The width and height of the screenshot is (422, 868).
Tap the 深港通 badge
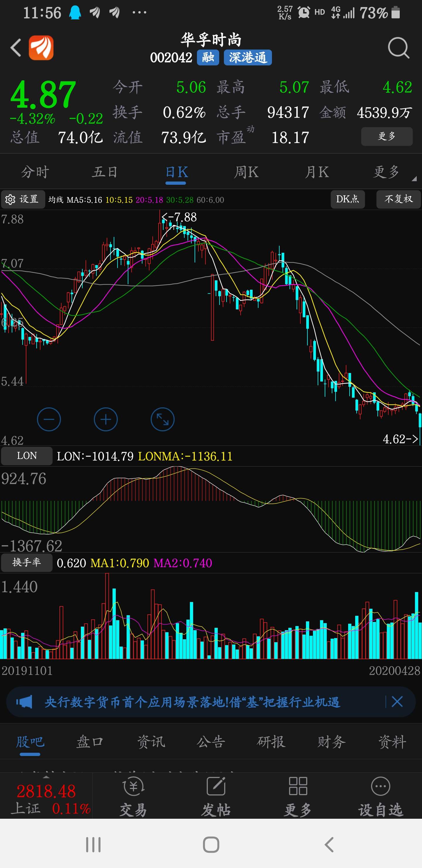(248, 57)
